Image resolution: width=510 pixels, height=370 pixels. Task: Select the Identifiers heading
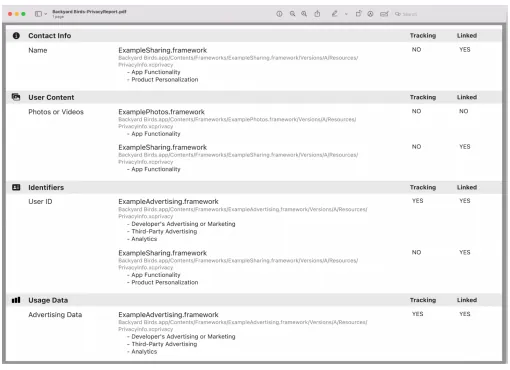click(46, 187)
